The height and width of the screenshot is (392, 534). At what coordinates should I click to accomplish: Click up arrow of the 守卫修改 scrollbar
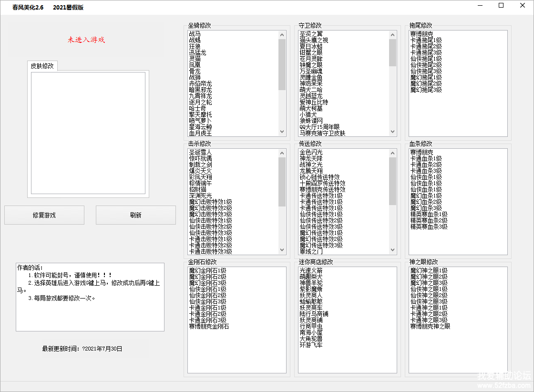pyautogui.click(x=392, y=35)
